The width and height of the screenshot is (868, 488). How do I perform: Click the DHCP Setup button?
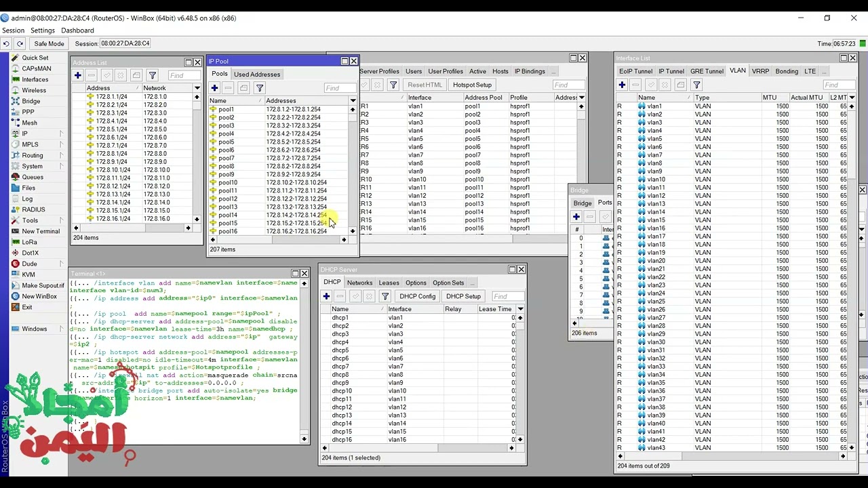463,296
